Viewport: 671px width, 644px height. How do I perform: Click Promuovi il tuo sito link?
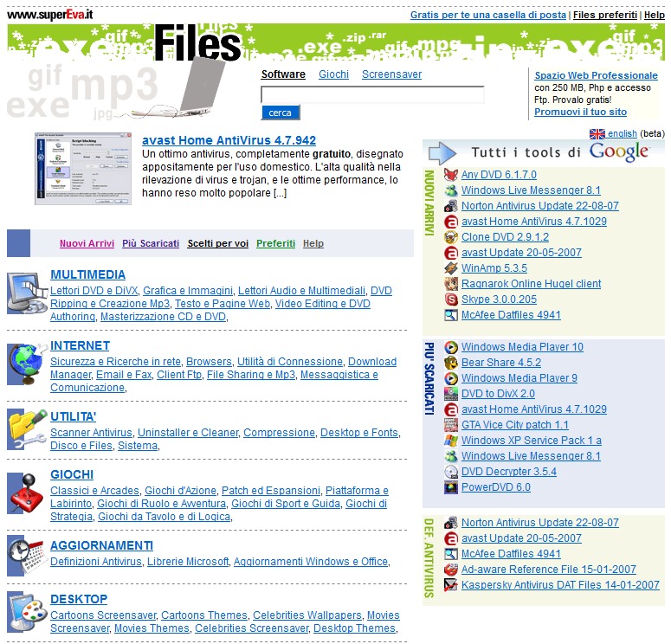point(580,113)
